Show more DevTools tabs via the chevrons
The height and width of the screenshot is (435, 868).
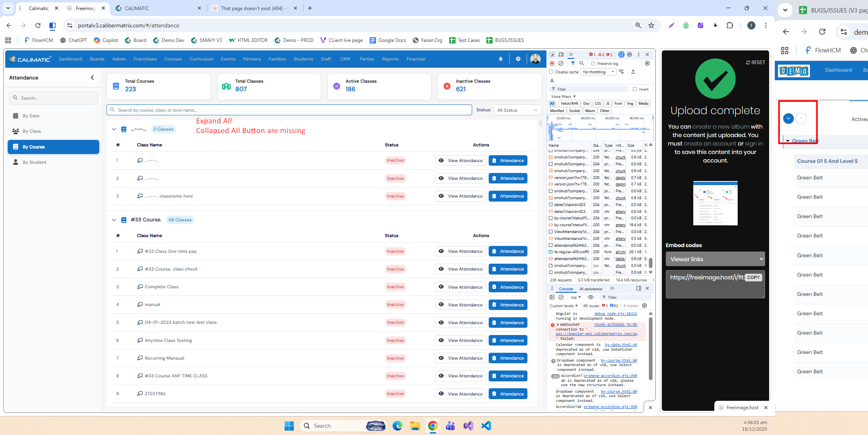coord(571,54)
